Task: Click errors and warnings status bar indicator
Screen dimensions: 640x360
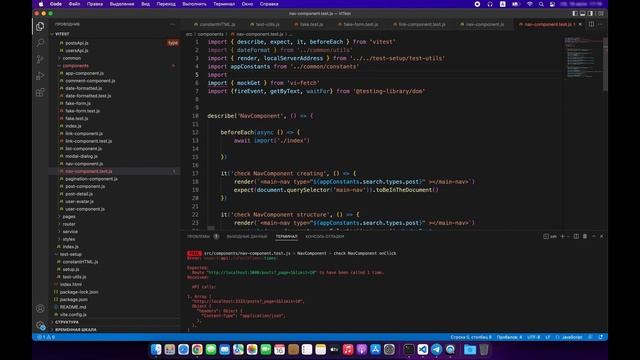Action: point(46,337)
